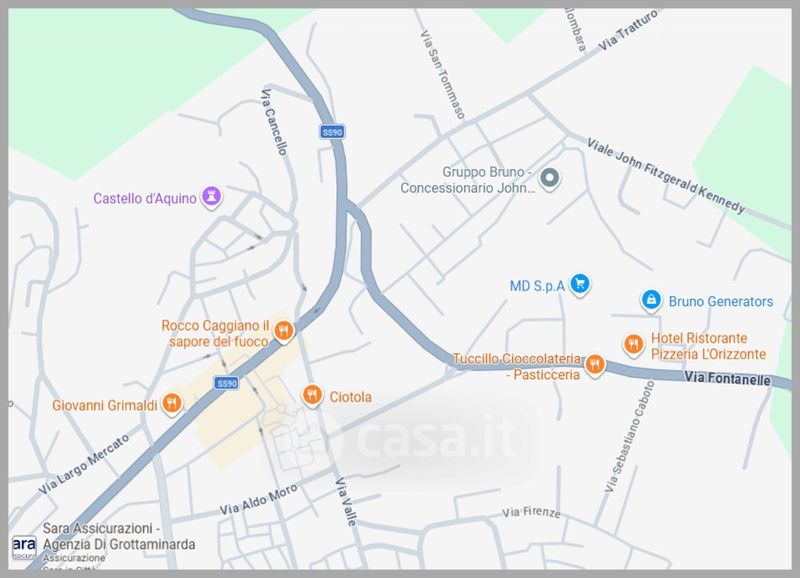The width and height of the screenshot is (800, 578).
Task: Select the Via San Tommaso street label
Action: pyautogui.click(x=442, y=74)
